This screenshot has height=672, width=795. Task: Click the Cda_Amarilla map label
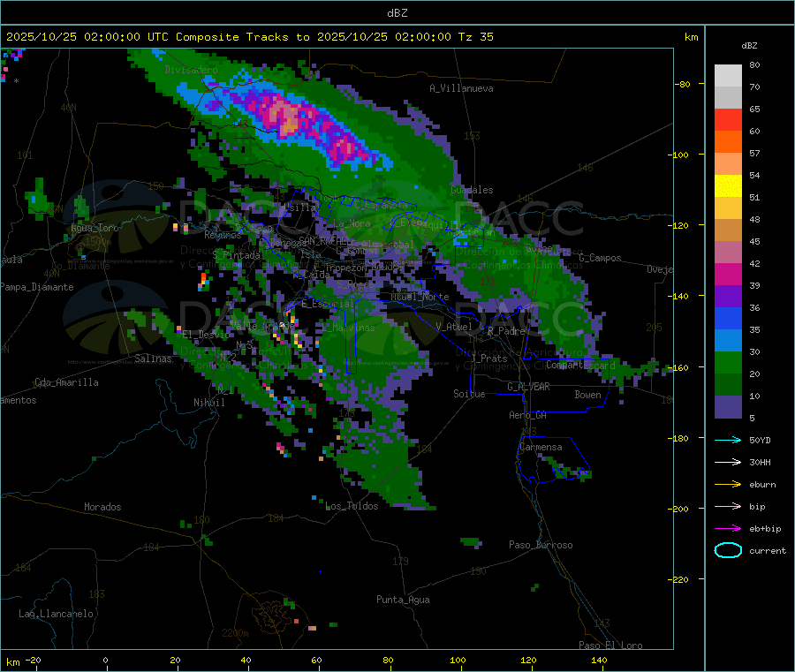(x=66, y=382)
